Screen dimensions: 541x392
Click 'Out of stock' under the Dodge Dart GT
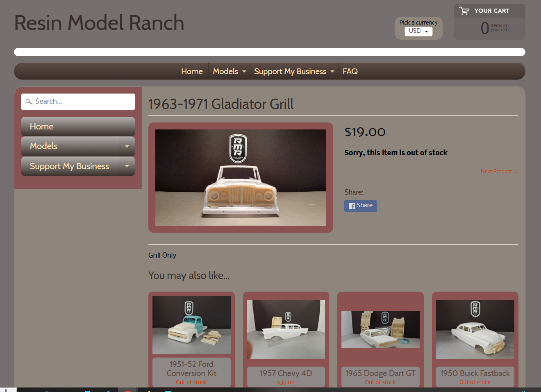coord(380,382)
